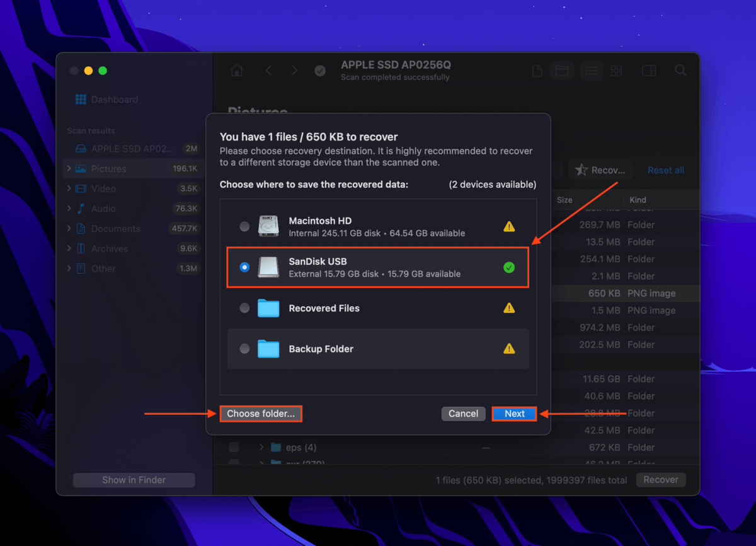This screenshot has height=546, width=756.
Task: Sort by the Kind column header
Action: (x=638, y=200)
